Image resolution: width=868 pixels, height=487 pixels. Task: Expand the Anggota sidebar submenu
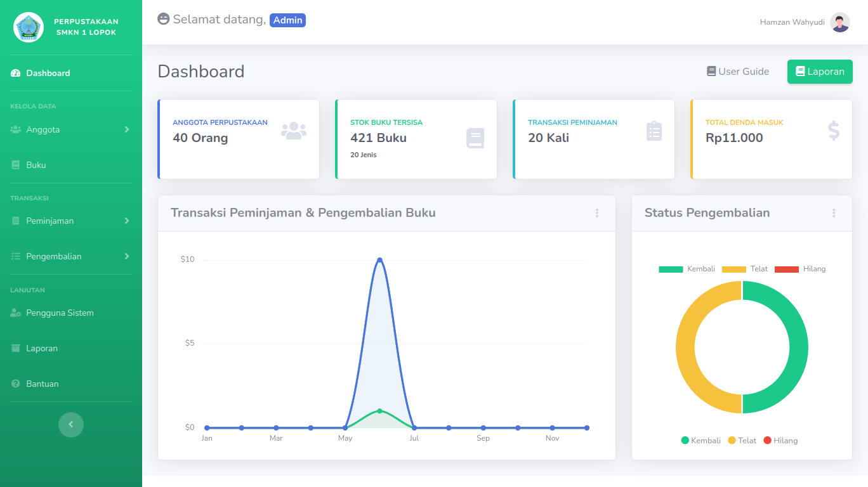coord(70,129)
